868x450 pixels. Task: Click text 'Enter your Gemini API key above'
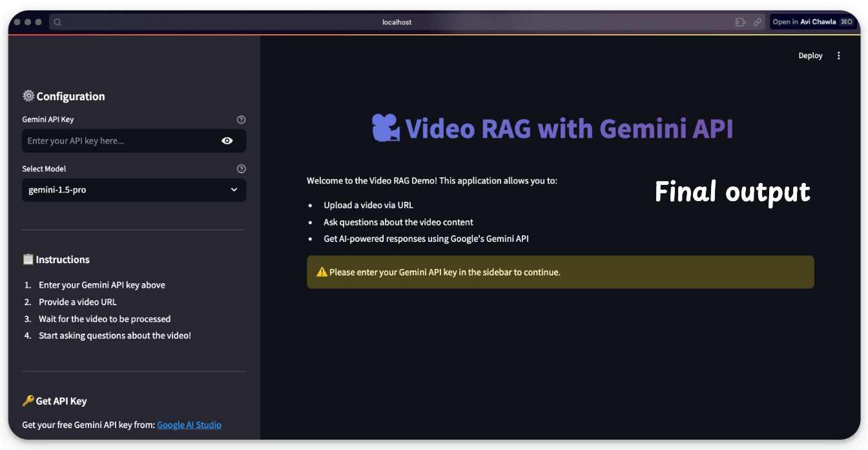(x=102, y=285)
